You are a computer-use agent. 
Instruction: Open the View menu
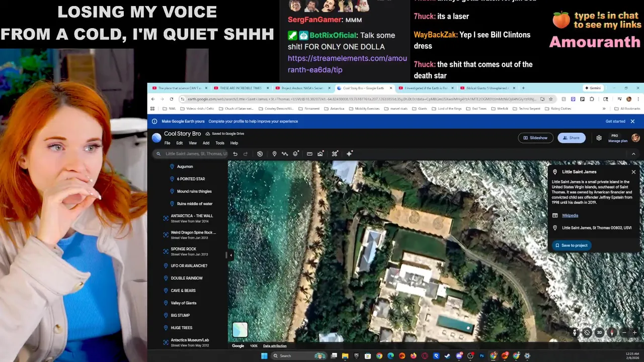pyautogui.click(x=193, y=143)
